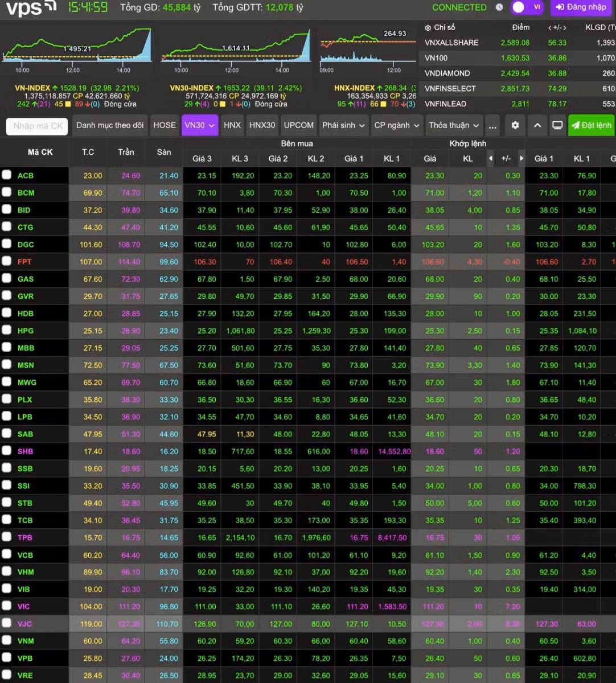Click stock symbol VHM

26,572
